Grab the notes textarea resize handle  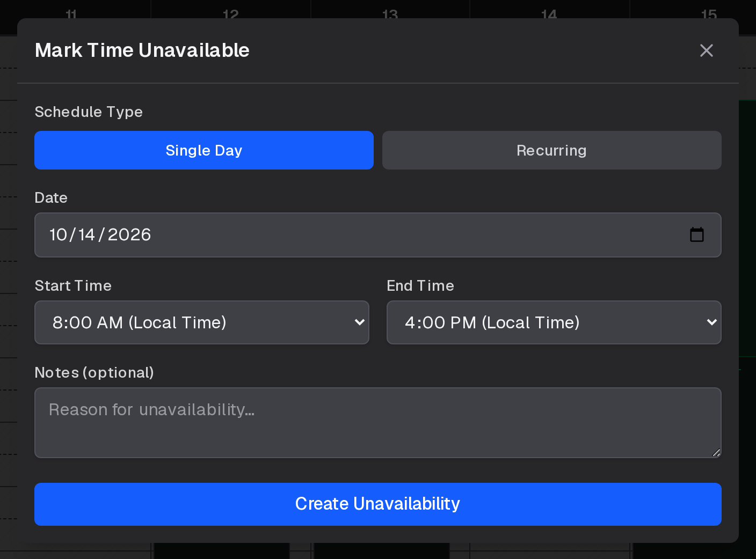click(716, 453)
